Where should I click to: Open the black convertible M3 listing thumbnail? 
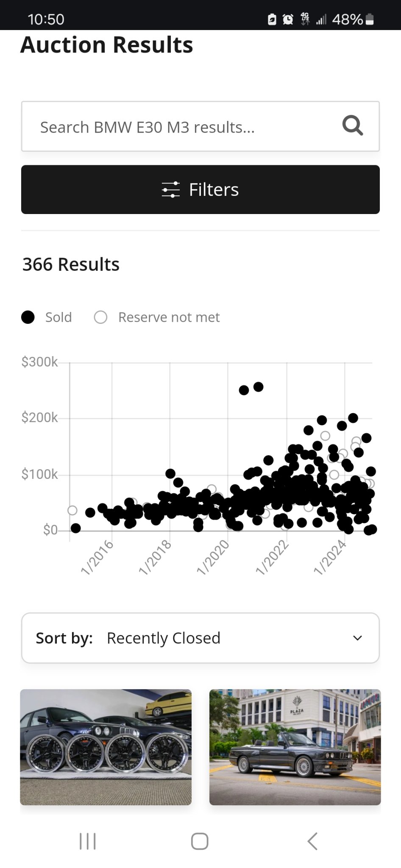coord(295,747)
